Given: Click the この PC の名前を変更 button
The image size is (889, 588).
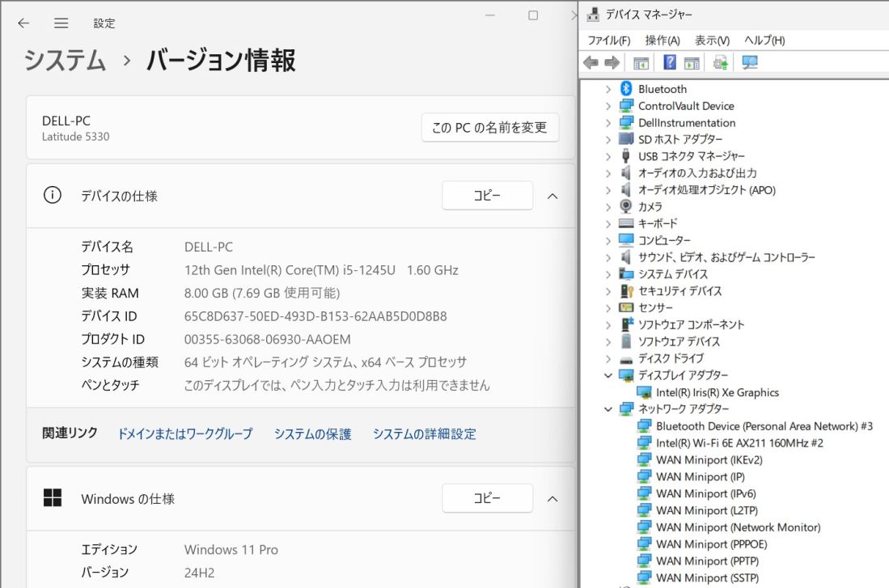Looking at the screenshot, I should click(489, 127).
